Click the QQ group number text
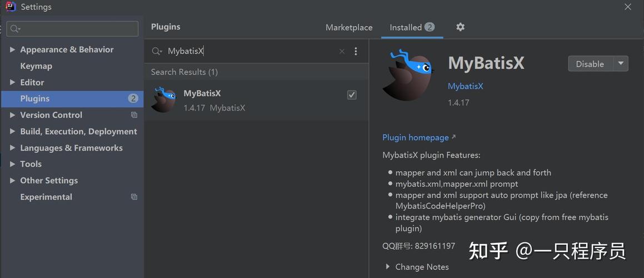The width and height of the screenshot is (644, 278). tap(419, 246)
